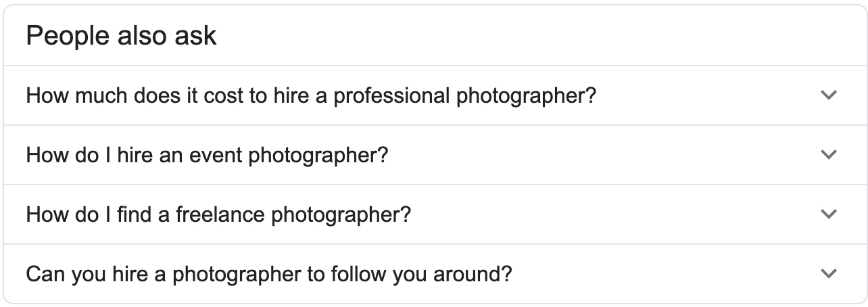The height and width of the screenshot is (307, 868).
Task: Click the "find a freelance photographer" question text
Action: 218,214
